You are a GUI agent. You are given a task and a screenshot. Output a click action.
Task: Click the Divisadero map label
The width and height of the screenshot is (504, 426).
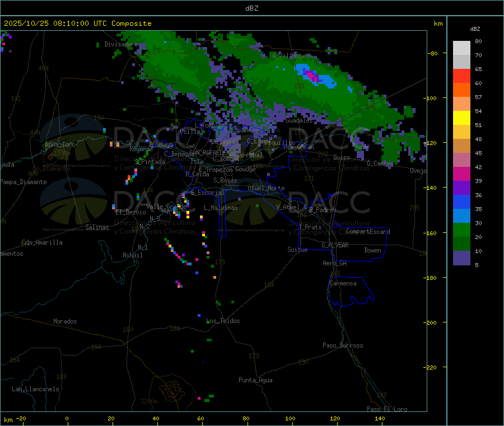coord(121,44)
